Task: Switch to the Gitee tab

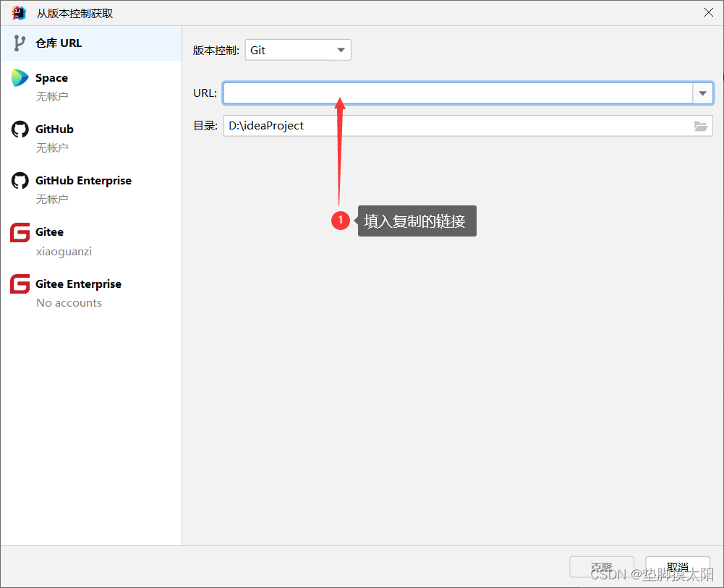Action: pyautogui.click(x=91, y=242)
